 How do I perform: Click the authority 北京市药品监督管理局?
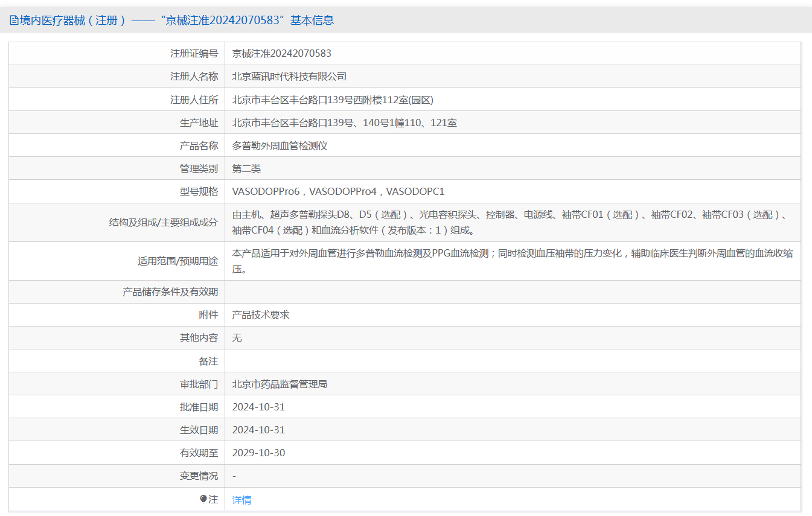pyautogui.click(x=280, y=384)
